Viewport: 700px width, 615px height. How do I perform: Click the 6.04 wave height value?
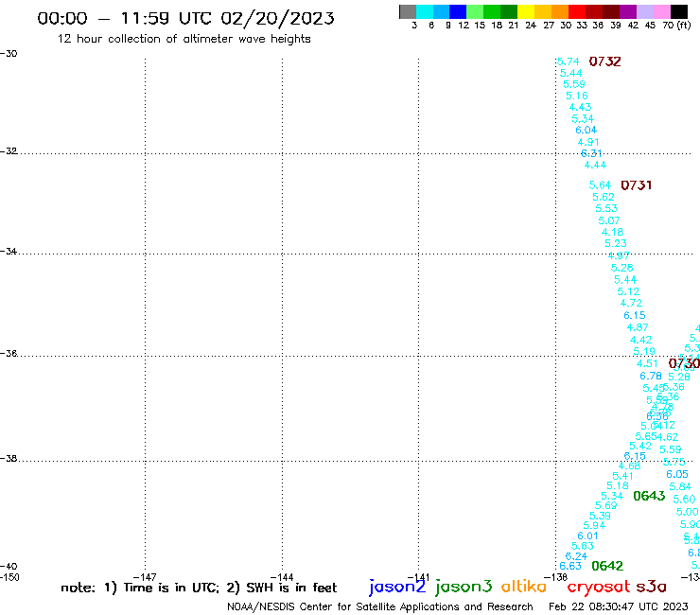(586, 130)
